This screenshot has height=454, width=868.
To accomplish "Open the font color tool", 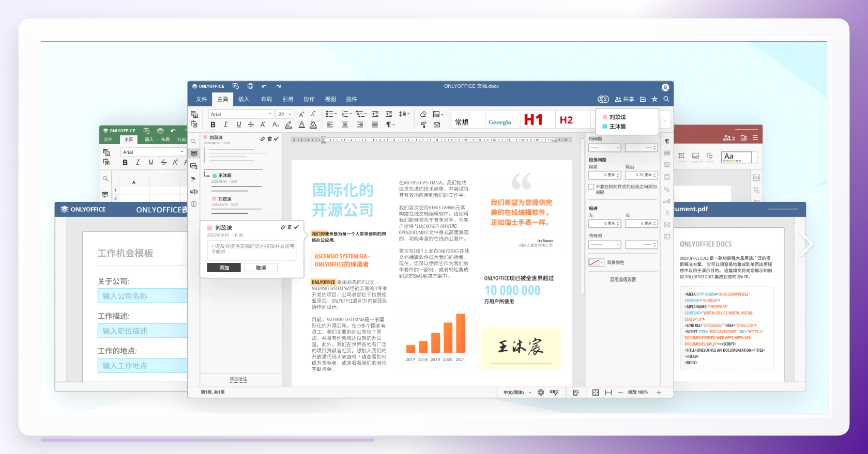I will coord(301,124).
